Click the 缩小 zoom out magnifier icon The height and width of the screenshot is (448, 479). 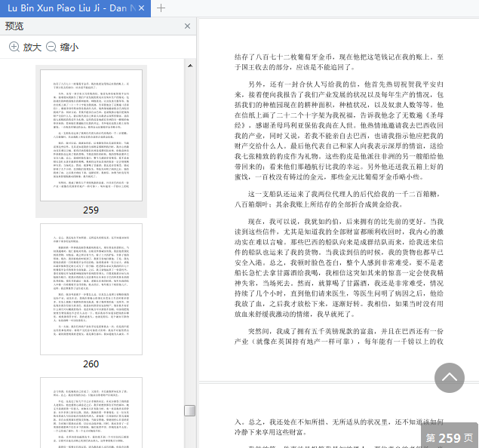pyautogui.click(x=51, y=47)
